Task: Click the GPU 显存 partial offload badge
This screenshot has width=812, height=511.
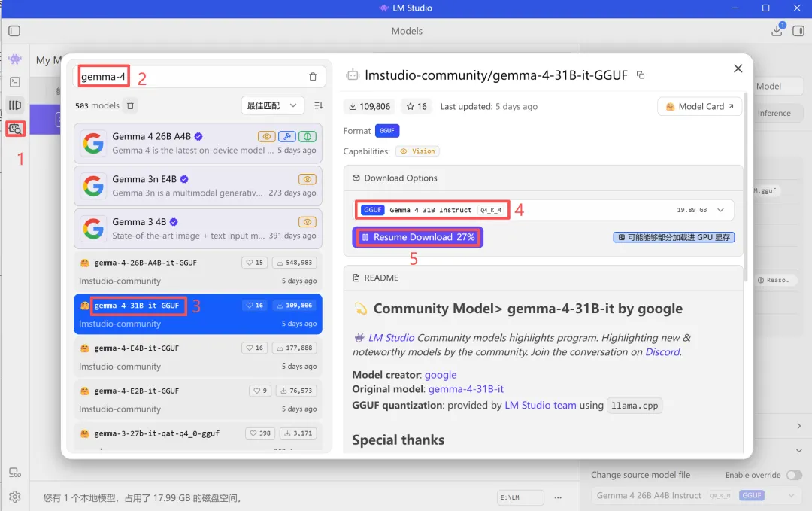Action: coord(674,237)
